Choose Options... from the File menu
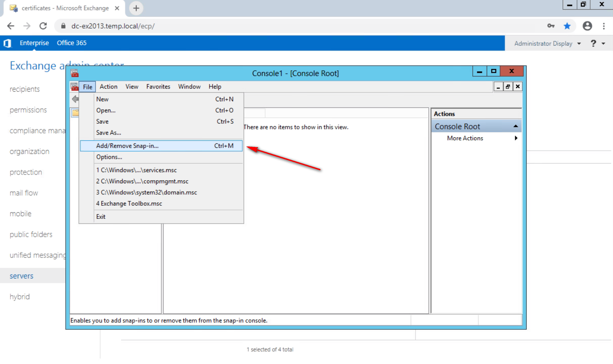 click(x=109, y=157)
